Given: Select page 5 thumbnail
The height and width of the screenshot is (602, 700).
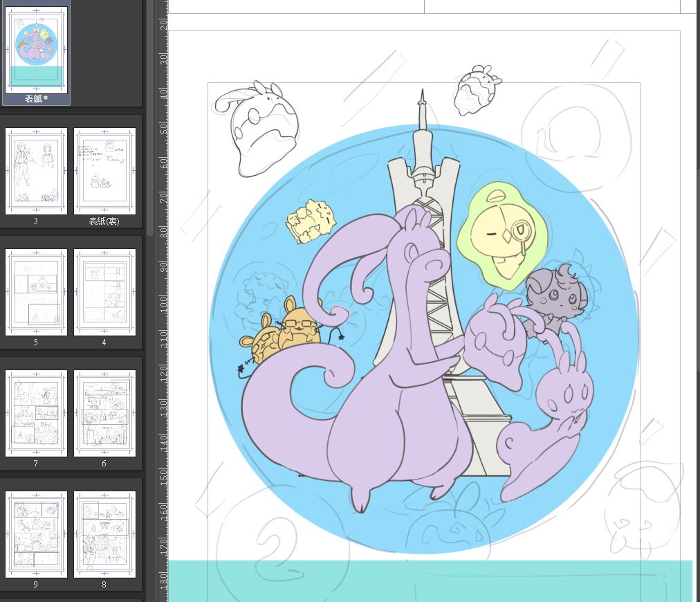Looking at the screenshot, I should point(36,292).
